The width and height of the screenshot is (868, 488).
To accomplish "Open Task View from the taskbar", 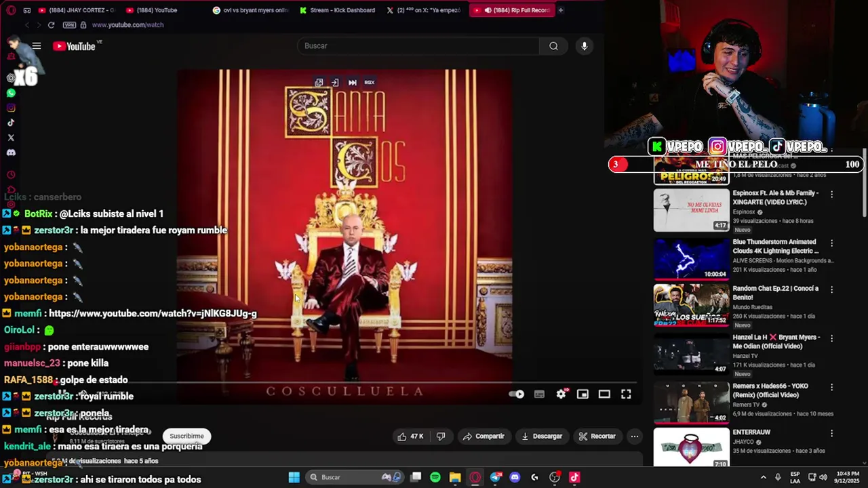I will tap(416, 477).
